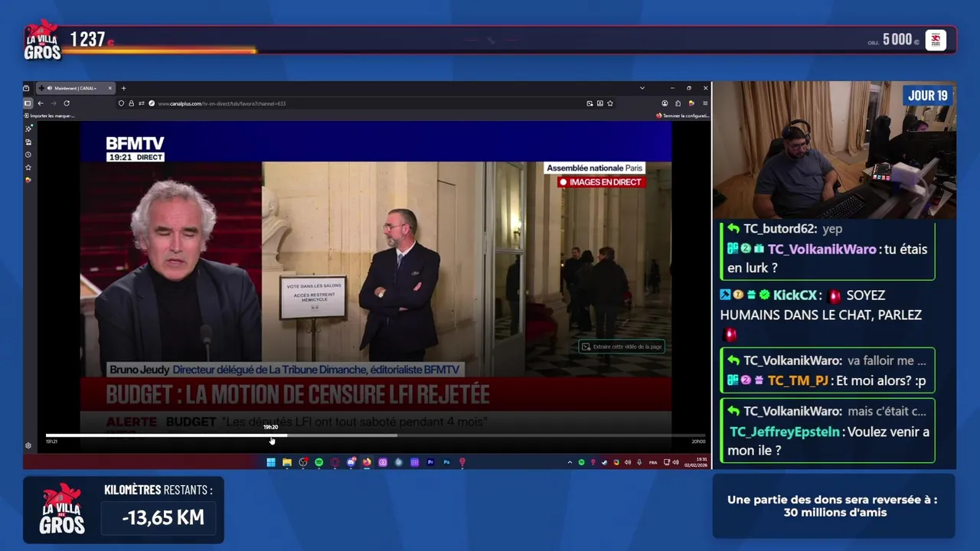Click the 19h20 timeline marker
This screenshot has height=551, width=980.
[270, 427]
